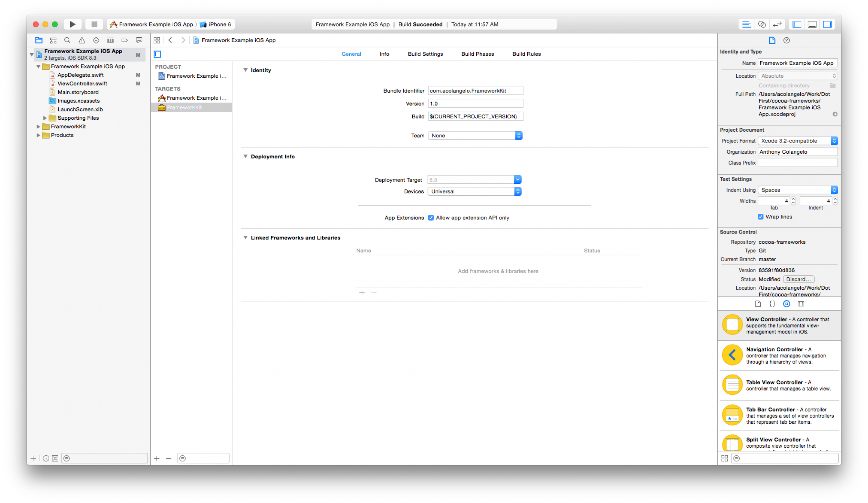Open the Report navigator speech-bubble icon
Image resolution: width=868 pixels, height=503 pixels.
[139, 40]
